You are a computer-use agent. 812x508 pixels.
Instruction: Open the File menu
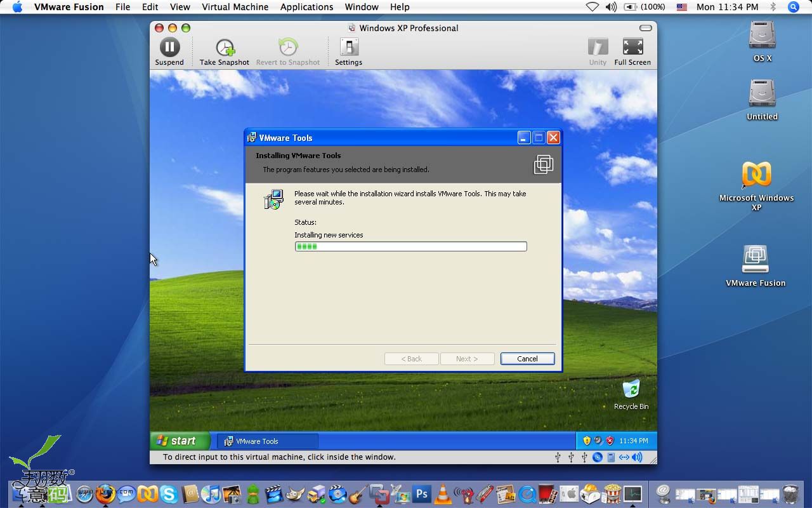pos(122,7)
